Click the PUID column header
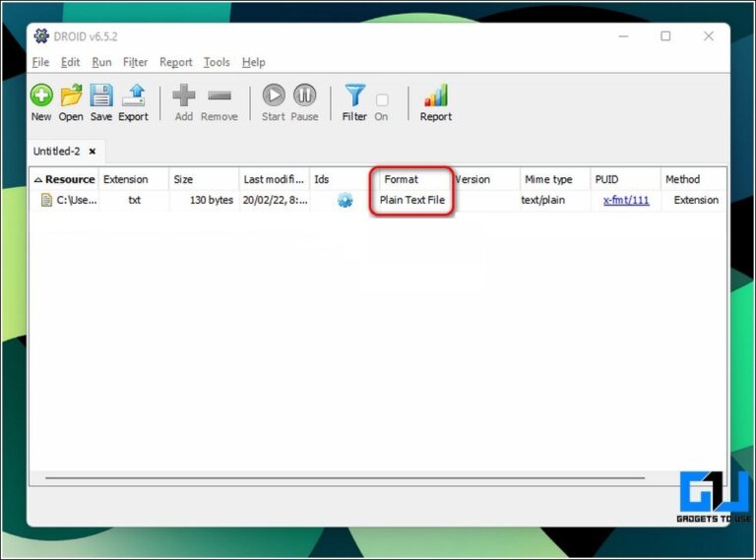The width and height of the screenshot is (756, 560). coord(626,179)
